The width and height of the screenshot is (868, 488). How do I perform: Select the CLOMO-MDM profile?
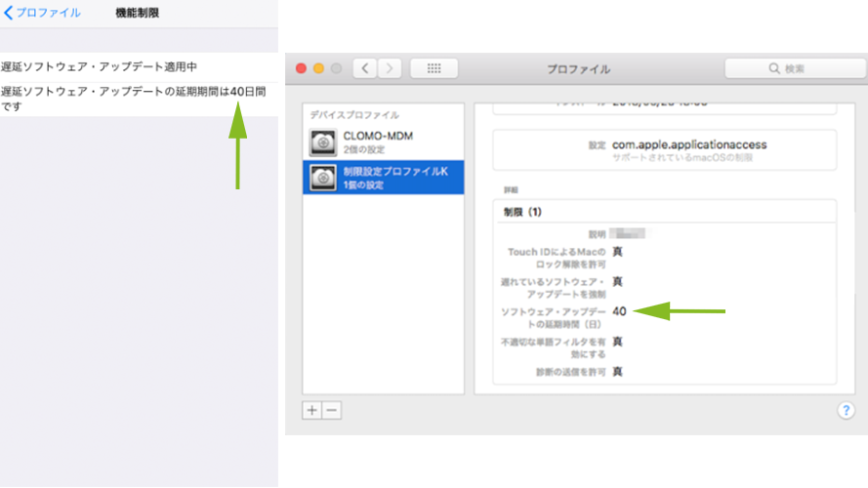(x=383, y=142)
